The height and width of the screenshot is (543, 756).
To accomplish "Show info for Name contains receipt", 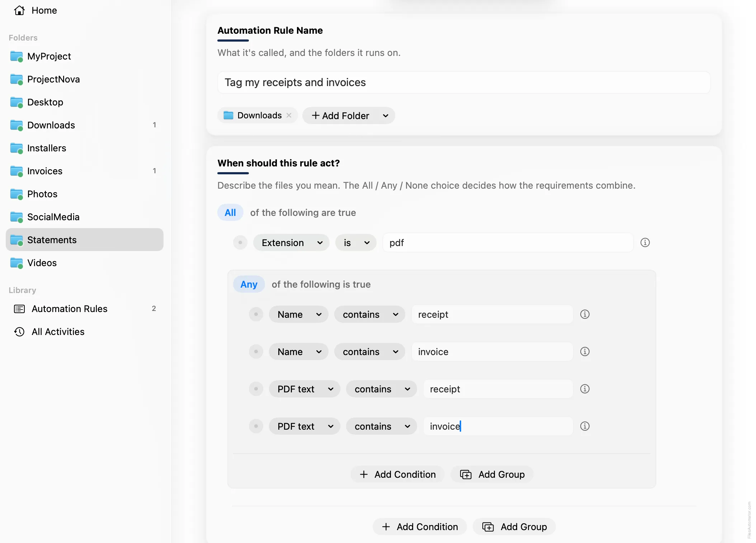I will click(x=585, y=315).
